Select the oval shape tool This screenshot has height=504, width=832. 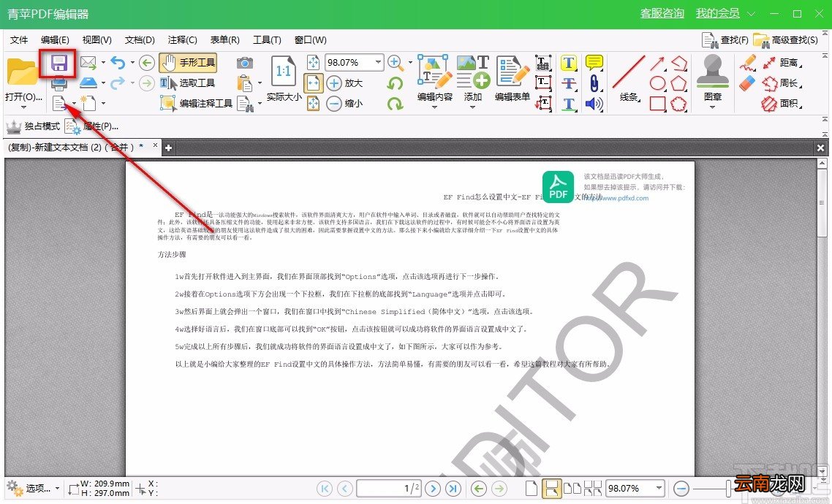click(658, 83)
